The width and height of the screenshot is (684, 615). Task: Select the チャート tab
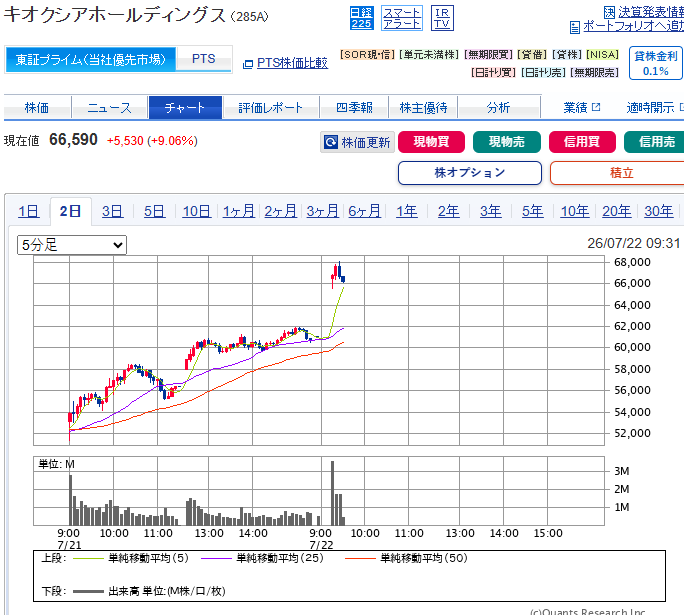[x=185, y=108]
